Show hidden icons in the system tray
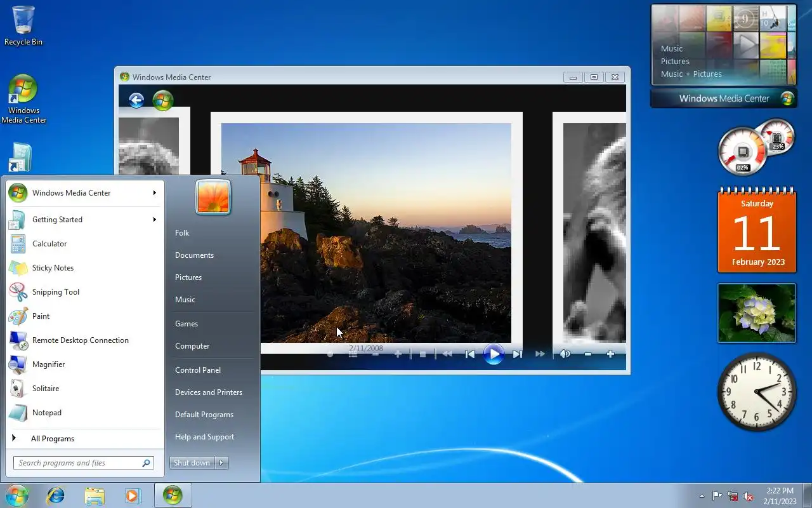Screen dimensions: 812x508 [x=702, y=496]
